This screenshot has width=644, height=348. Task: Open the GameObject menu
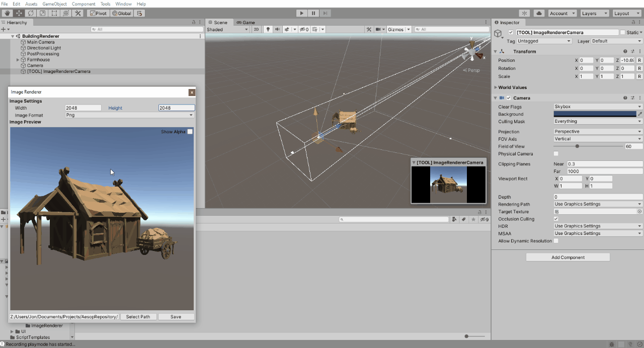tap(55, 4)
